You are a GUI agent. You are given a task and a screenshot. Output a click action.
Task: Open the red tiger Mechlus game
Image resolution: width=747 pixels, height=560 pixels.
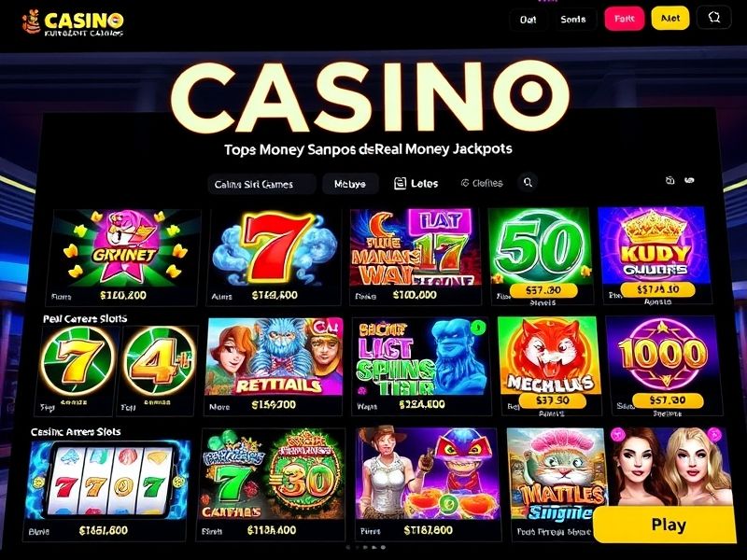click(549, 366)
